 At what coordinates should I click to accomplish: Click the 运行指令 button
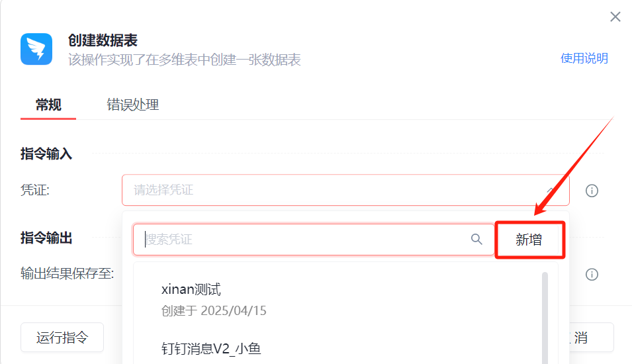(62, 338)
